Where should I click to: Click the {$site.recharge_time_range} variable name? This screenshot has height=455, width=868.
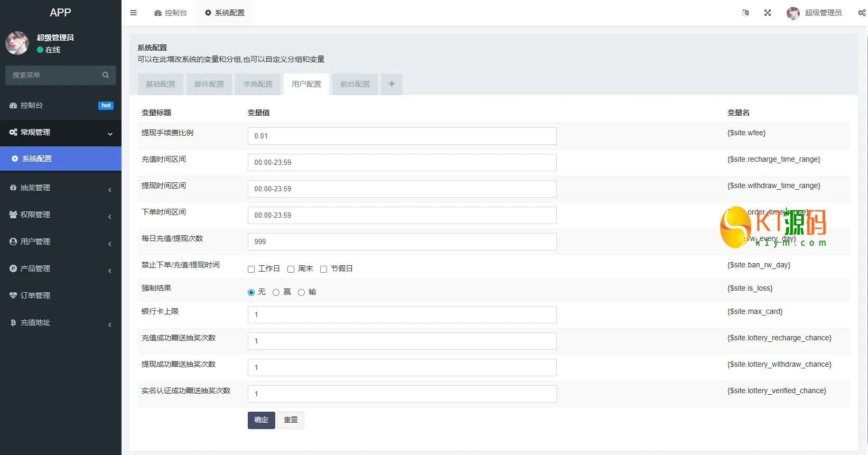[x=774, y=159]
